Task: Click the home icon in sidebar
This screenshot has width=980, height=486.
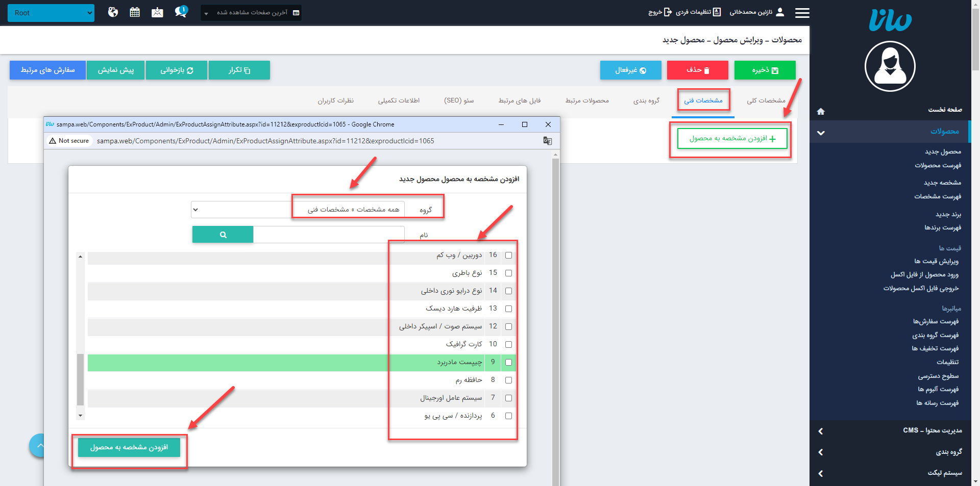Action: 821,111
